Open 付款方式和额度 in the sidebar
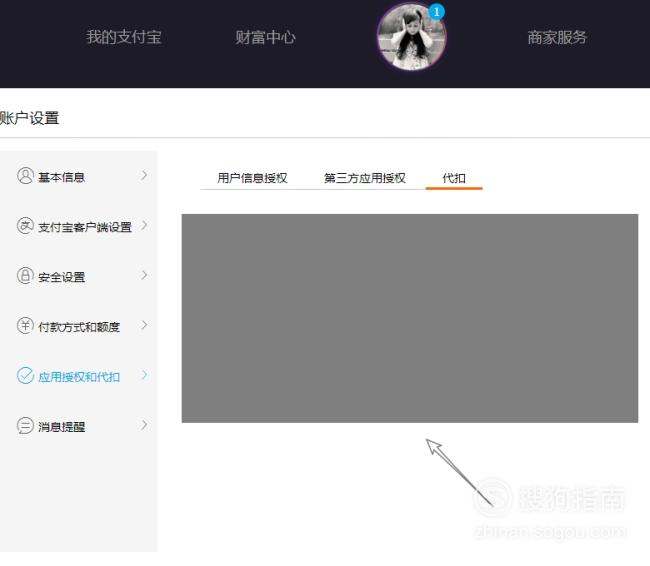Screen dimensions: 650x566 tap(79, 327)
